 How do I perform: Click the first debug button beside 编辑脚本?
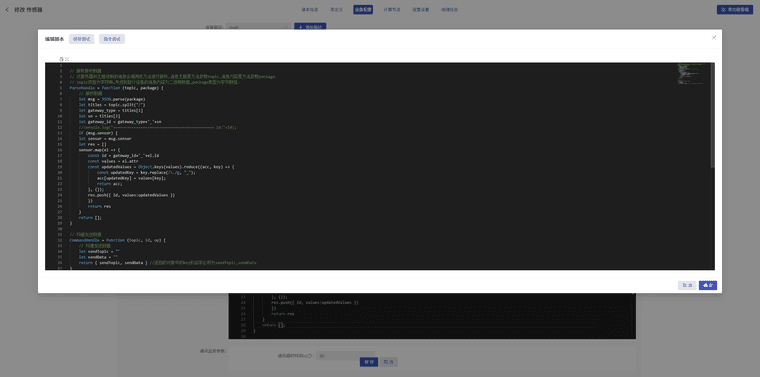pos(81,39)
